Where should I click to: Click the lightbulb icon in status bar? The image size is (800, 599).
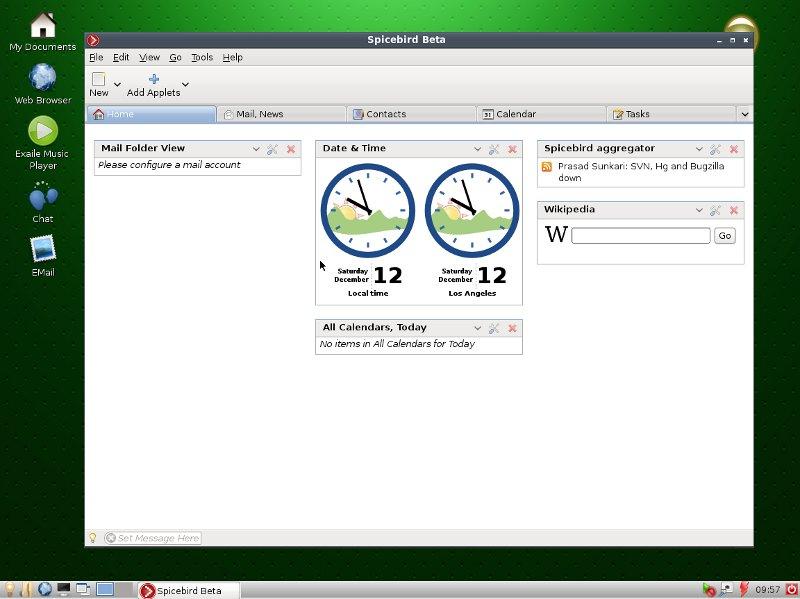93,537
